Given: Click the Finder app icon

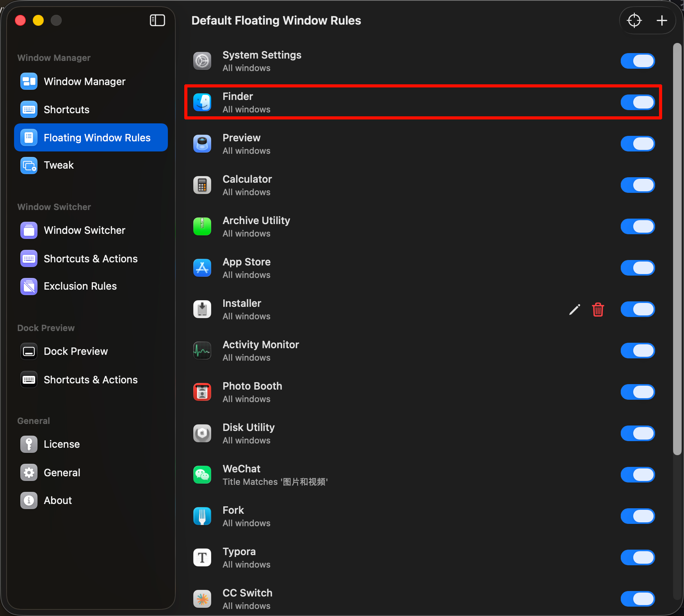Looking at the screenshot, I should (202, 102).
